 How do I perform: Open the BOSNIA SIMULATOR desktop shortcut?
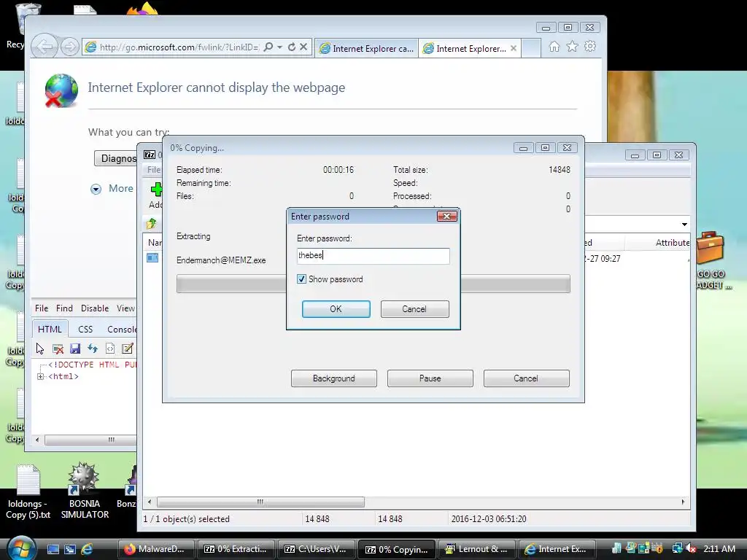(x=85, y=491)
